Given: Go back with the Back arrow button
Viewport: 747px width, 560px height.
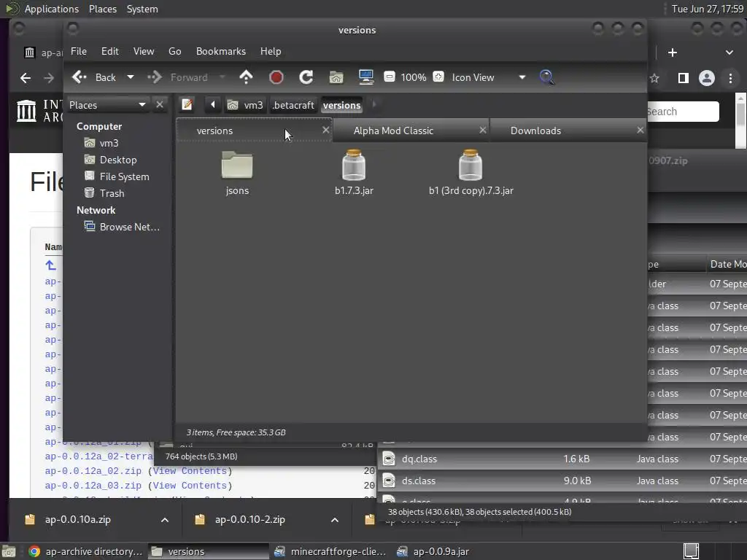Looking at the screenshot, I should pyautogui.click(x=94, y=77).
